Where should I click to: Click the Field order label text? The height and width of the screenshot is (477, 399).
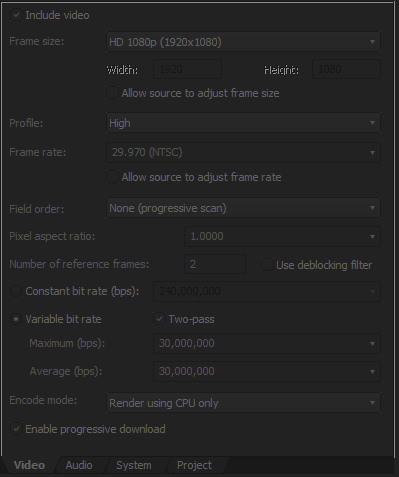pyautogui.click(x=37, y=209)
